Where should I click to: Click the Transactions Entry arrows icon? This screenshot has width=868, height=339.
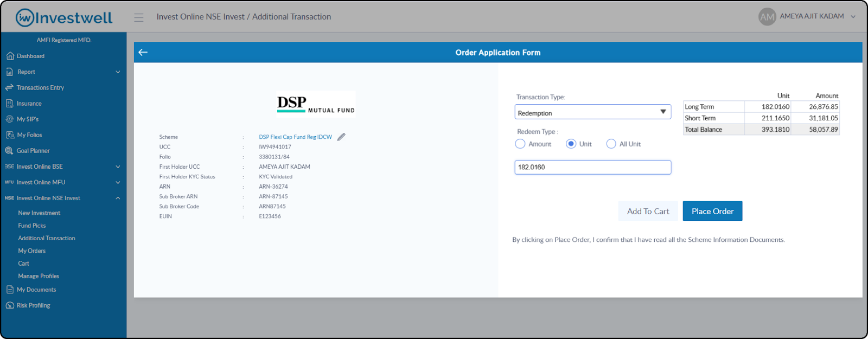click(x=9, y=87)
